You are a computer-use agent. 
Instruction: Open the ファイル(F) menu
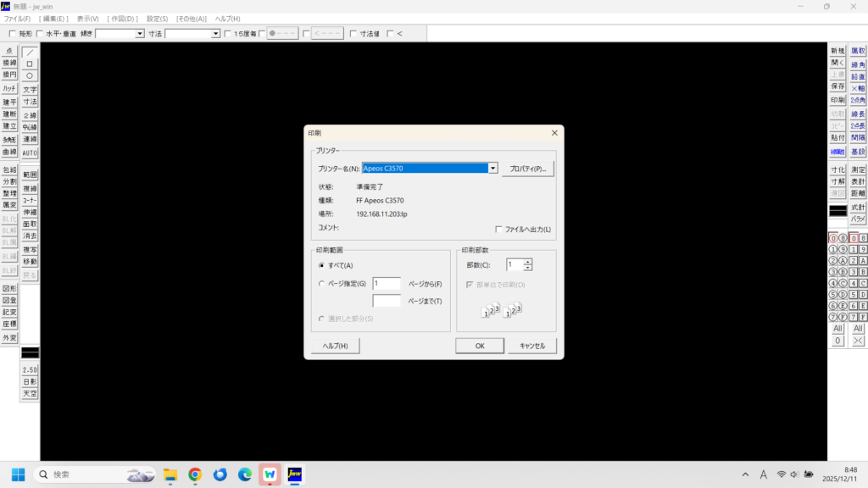pos(17,19)
